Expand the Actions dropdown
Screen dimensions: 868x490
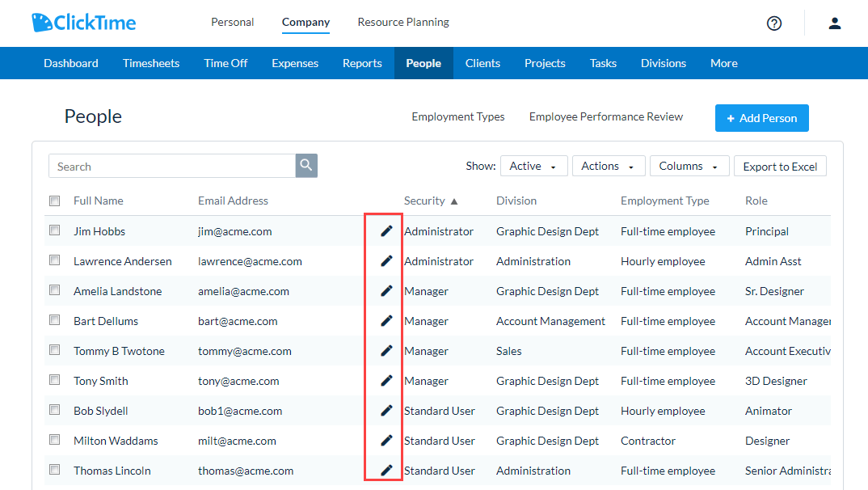point(609,166)
